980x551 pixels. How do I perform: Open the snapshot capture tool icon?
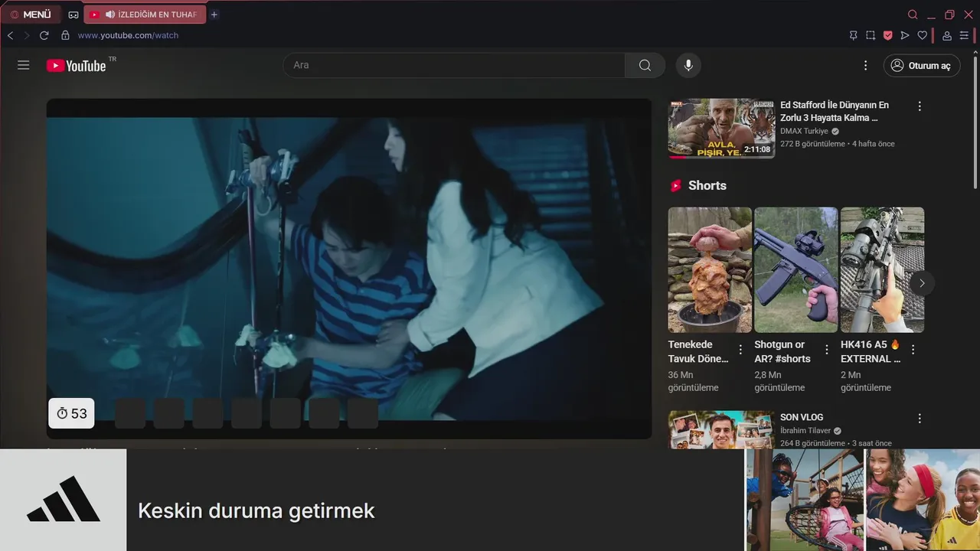871,35
